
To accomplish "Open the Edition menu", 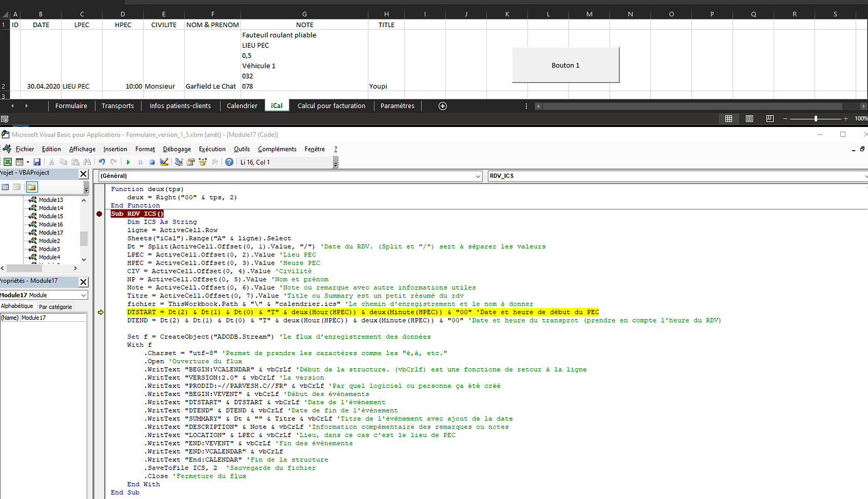I will 52,149.
